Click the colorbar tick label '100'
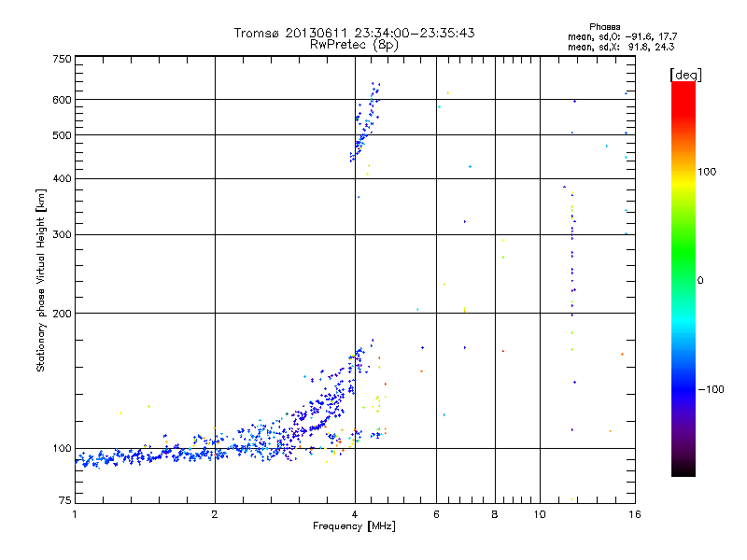 pyautogui.click(x=707, y=172)
